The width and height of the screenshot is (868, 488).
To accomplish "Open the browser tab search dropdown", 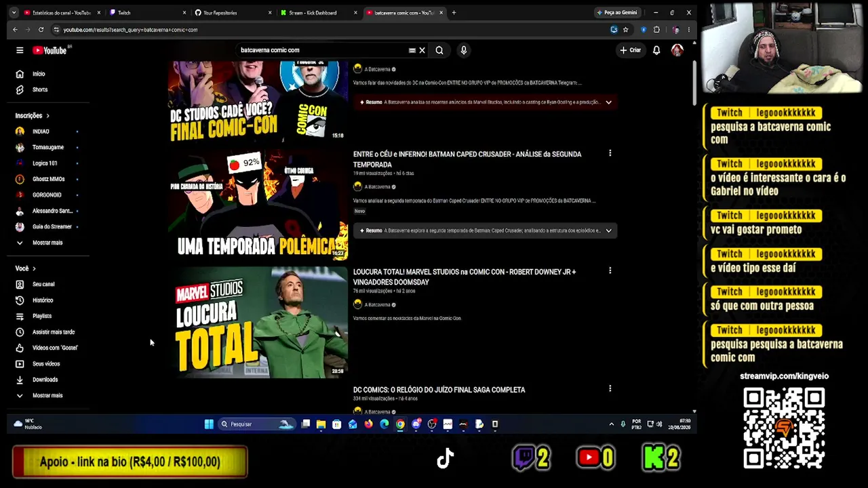I will point(14,12).
